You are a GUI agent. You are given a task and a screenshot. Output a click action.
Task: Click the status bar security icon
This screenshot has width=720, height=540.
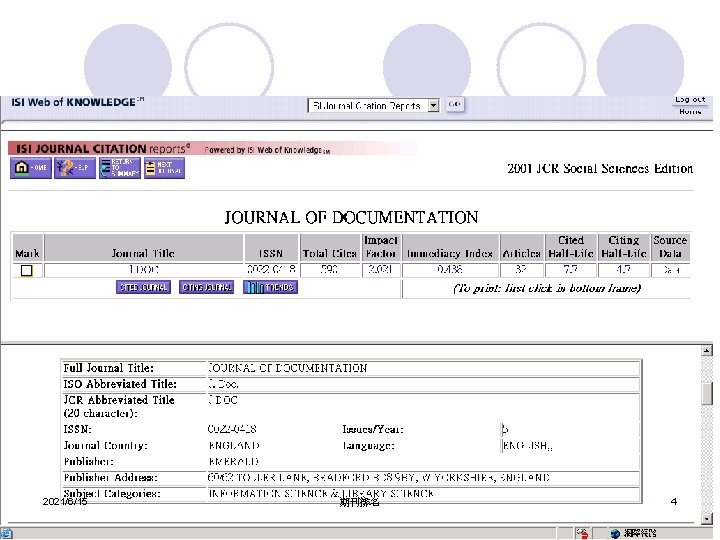582,534
